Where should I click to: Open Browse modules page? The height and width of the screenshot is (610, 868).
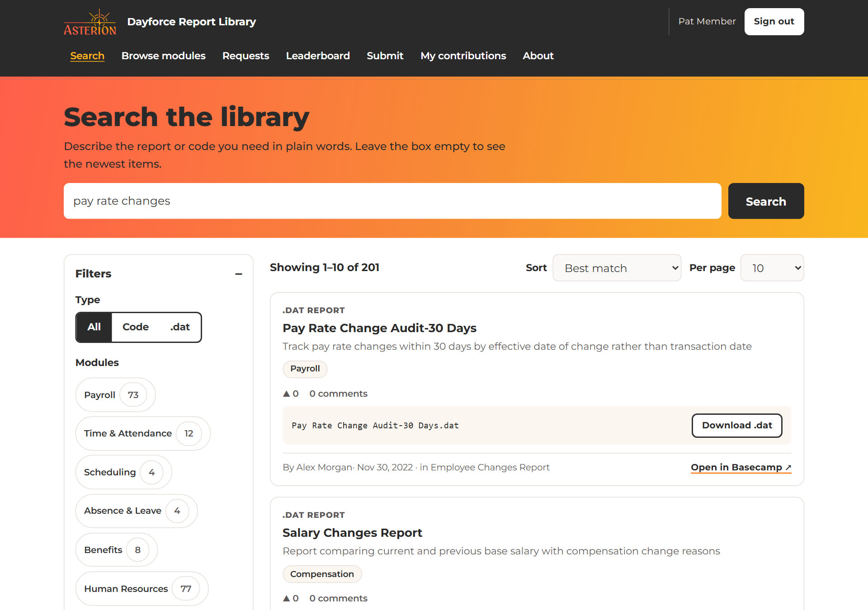[163, 56]
